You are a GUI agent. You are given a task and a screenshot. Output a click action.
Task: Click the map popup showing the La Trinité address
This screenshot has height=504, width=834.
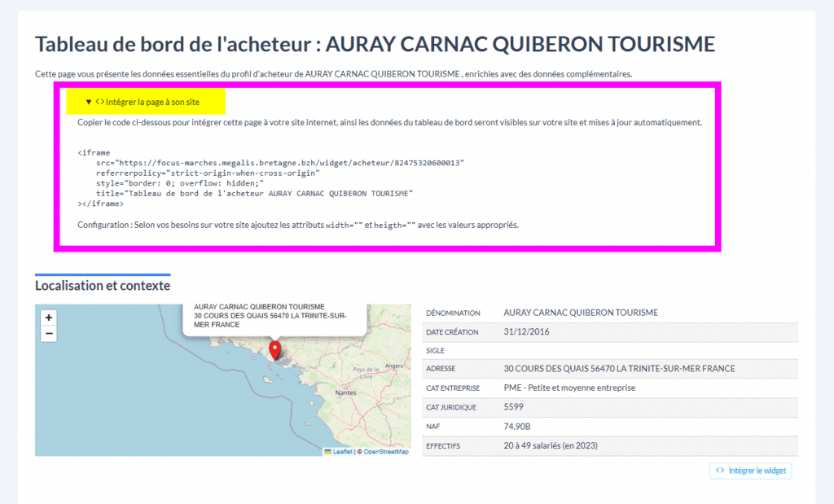click(274, 316)
